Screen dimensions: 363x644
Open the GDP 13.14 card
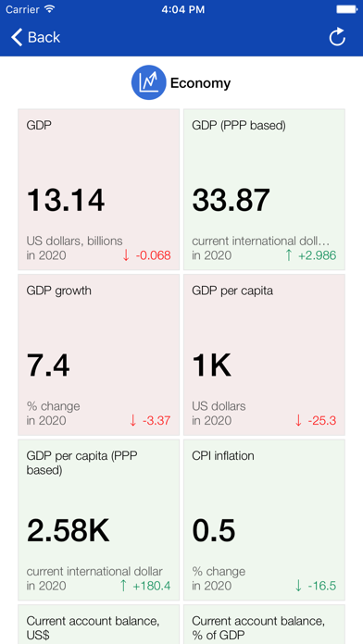pos(99,190)
